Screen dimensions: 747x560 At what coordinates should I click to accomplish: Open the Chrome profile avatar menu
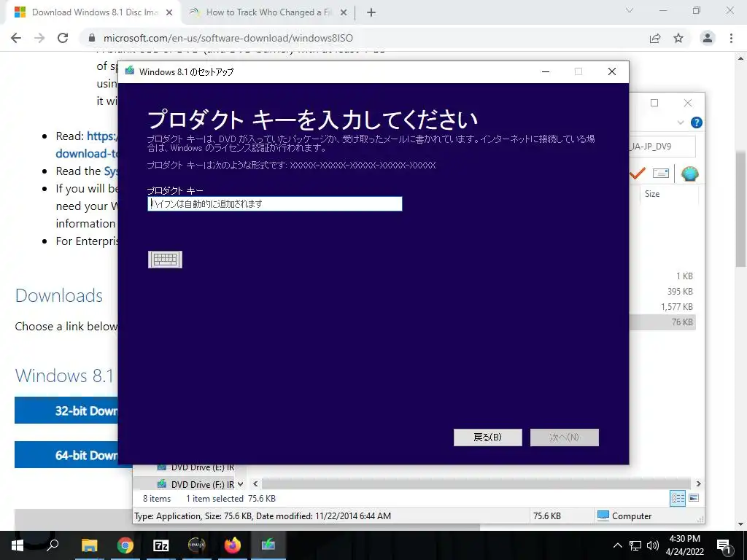pyautogui.click(x=708, y=38)
